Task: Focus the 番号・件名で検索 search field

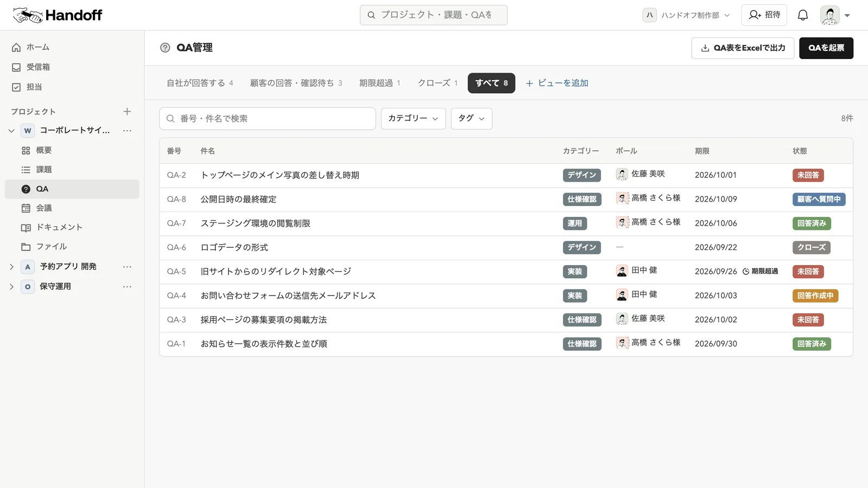Action: click(267, 119)
